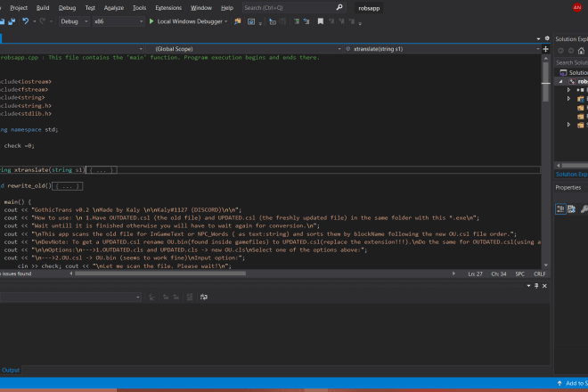This screenshot has width=588, height=392.
Task: Open the Test menu
Action: coord(90,7)
